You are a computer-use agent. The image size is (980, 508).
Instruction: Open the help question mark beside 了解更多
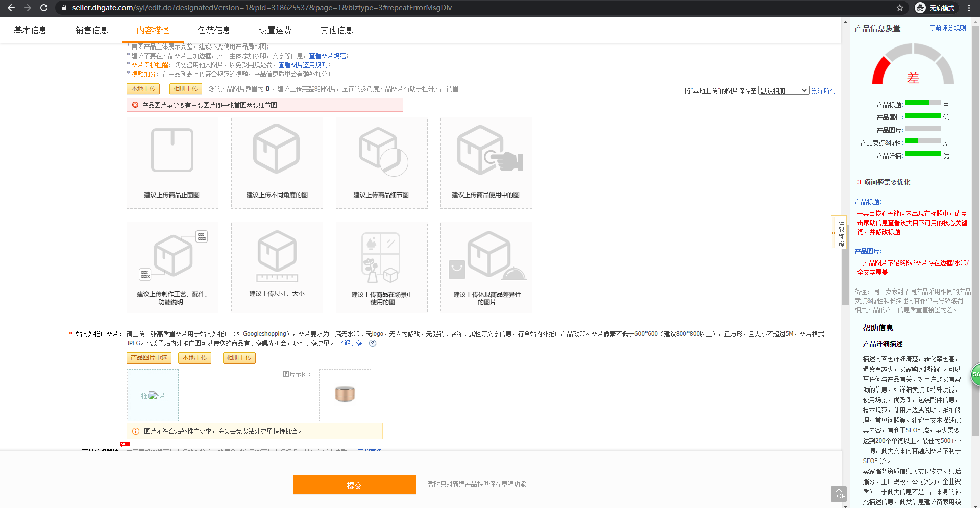(x=373, y=343)
